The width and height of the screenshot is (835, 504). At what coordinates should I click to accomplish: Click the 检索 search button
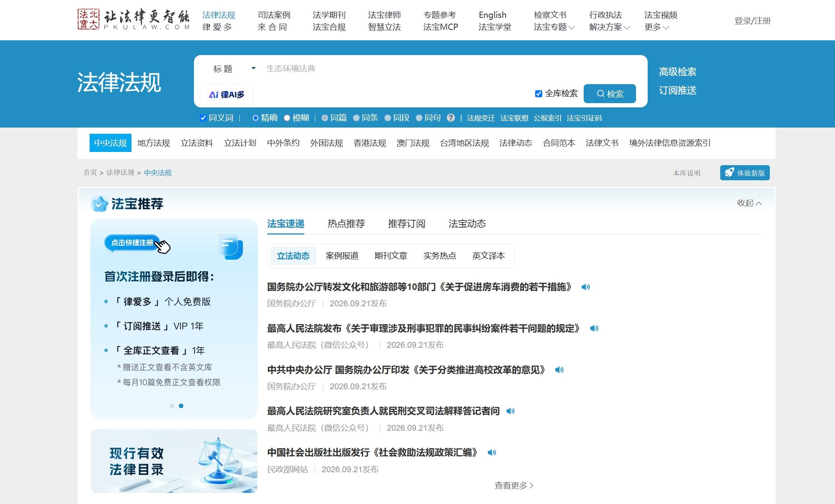(x=610, y=93)
